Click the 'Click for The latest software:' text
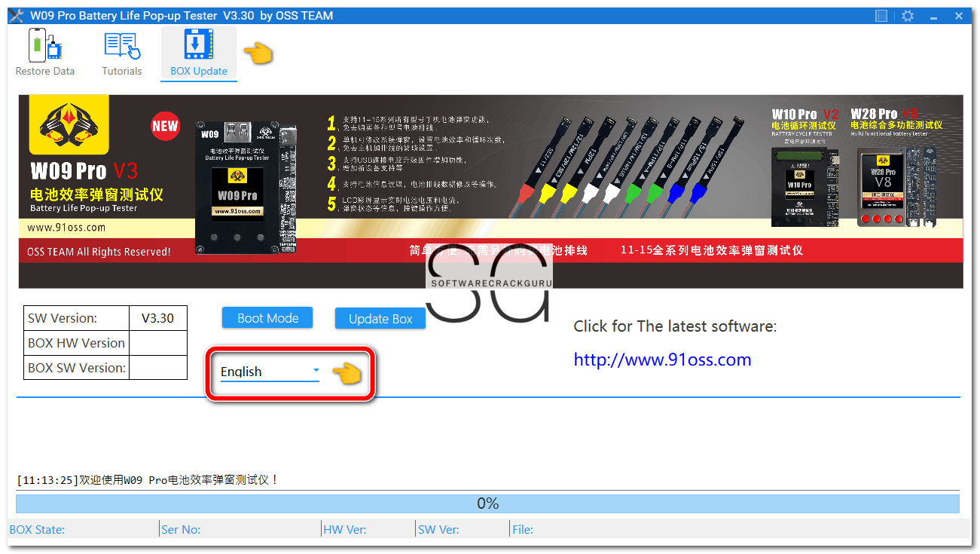This screenshot has width=980, height=554. pyautogui.click(x=675, y=326)
